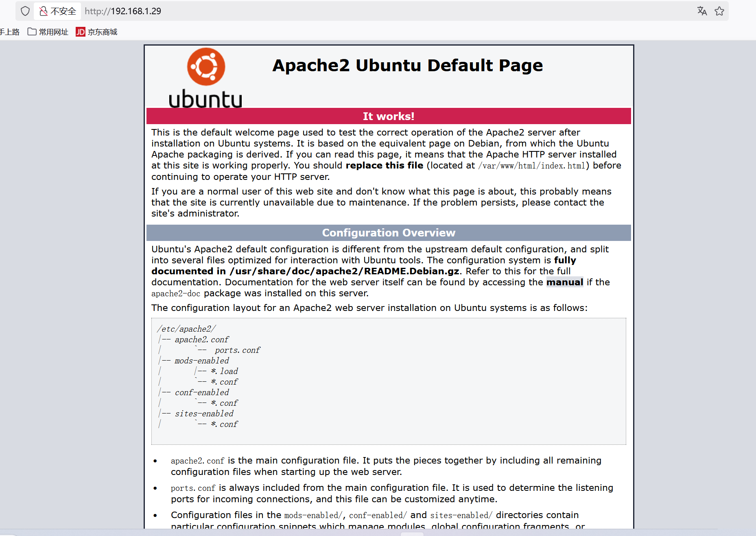Open the 手上路 bookmark
This screenshot has width=756, height=536.
coord(10,32)
